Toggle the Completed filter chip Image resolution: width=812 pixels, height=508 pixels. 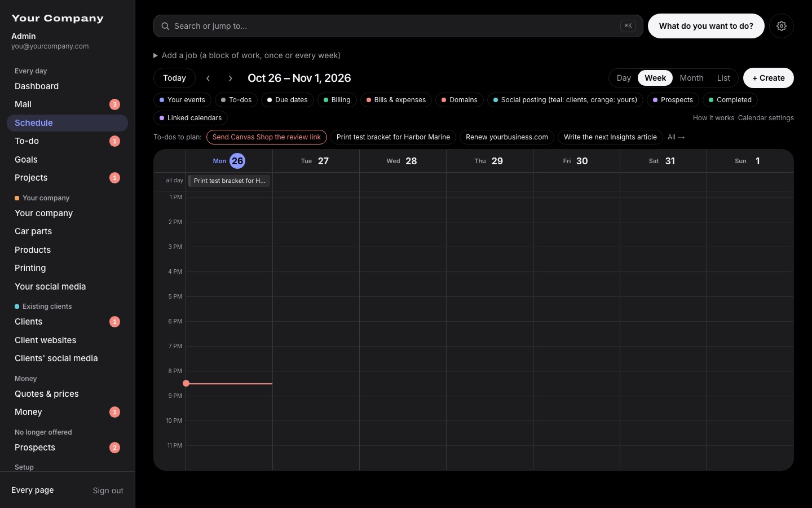tap(730, 100)
